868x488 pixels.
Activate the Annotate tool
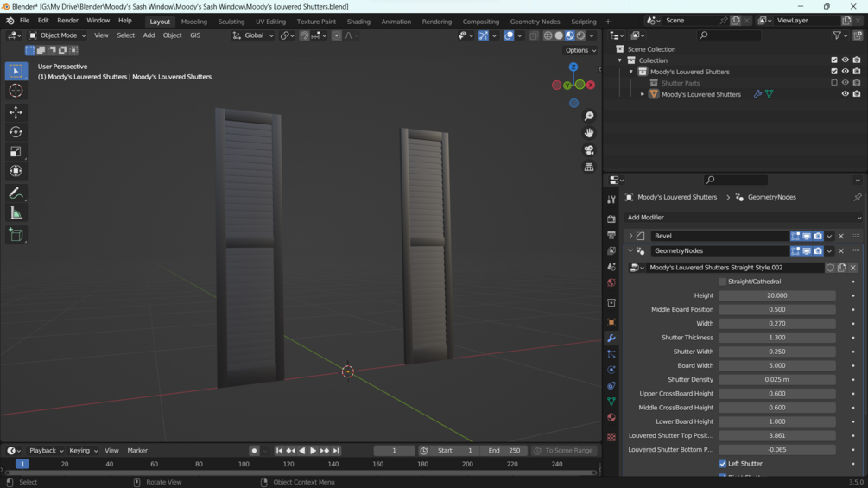(16, 193)
